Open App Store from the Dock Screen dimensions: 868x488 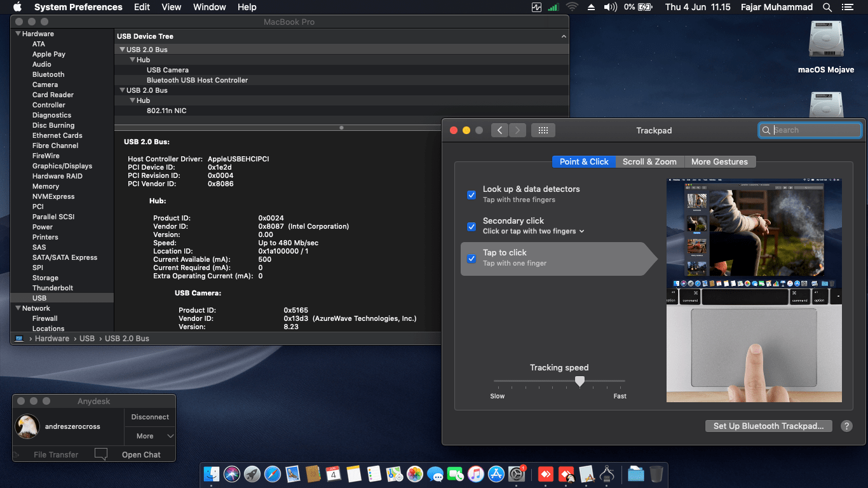[x=496, y=474]
